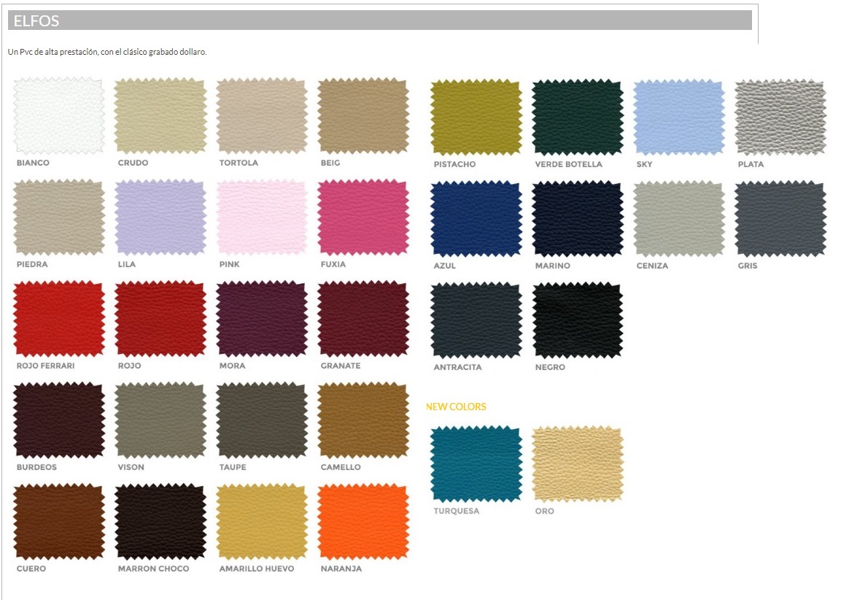Choose the PINK swatch
This screenshot has height=600, width=868.
coord(261,218)
